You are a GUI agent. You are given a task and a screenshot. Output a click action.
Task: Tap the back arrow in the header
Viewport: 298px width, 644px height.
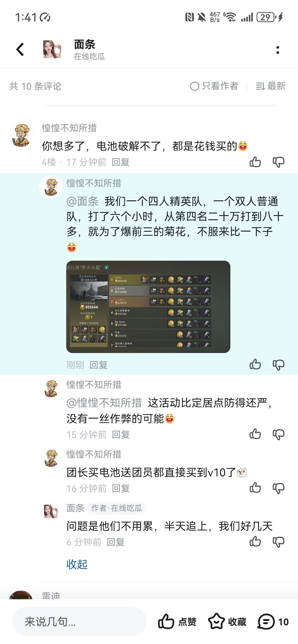(20, 49)
